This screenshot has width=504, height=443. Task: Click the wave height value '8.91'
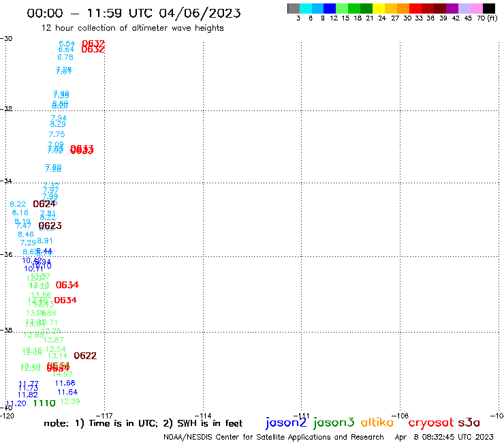point(45,241)
